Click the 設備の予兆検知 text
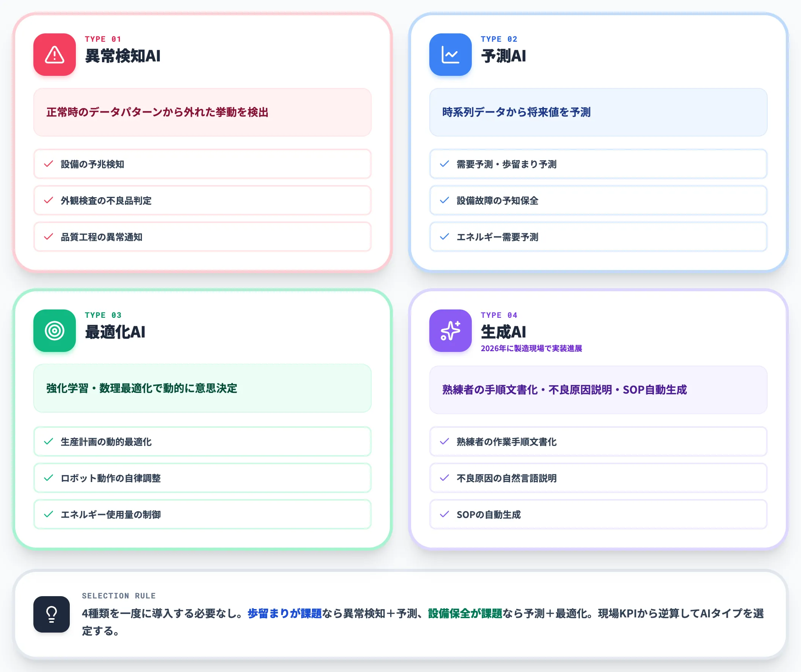Viewport: 801px width, 672px height. coord(93,164)
